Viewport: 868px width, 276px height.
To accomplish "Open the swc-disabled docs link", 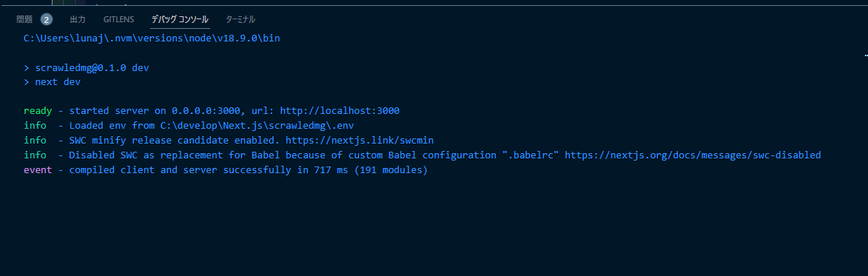I will pyautogui.click(x=693, y=155).
